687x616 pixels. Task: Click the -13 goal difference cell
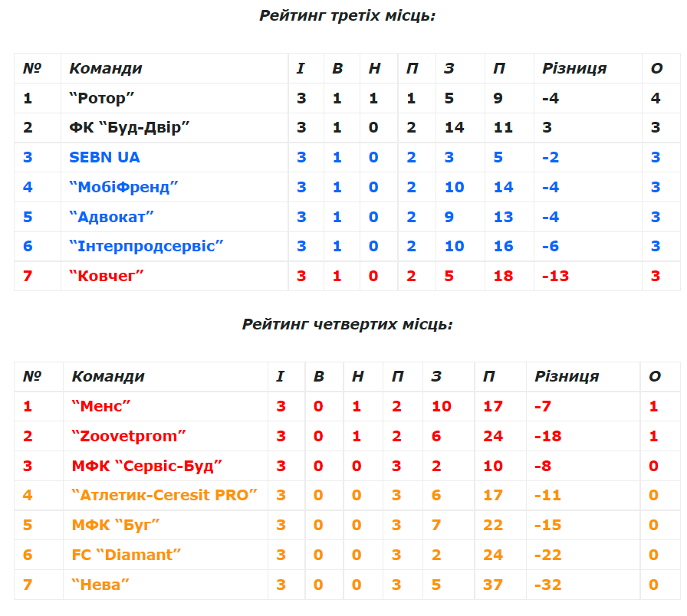coord(555,276)
